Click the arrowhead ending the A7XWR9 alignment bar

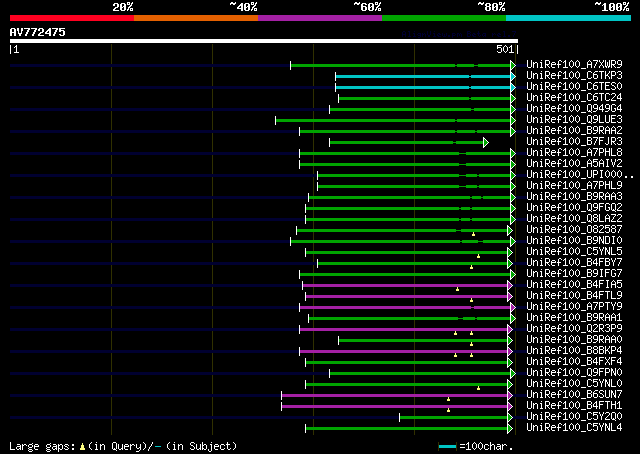[513, 65]
